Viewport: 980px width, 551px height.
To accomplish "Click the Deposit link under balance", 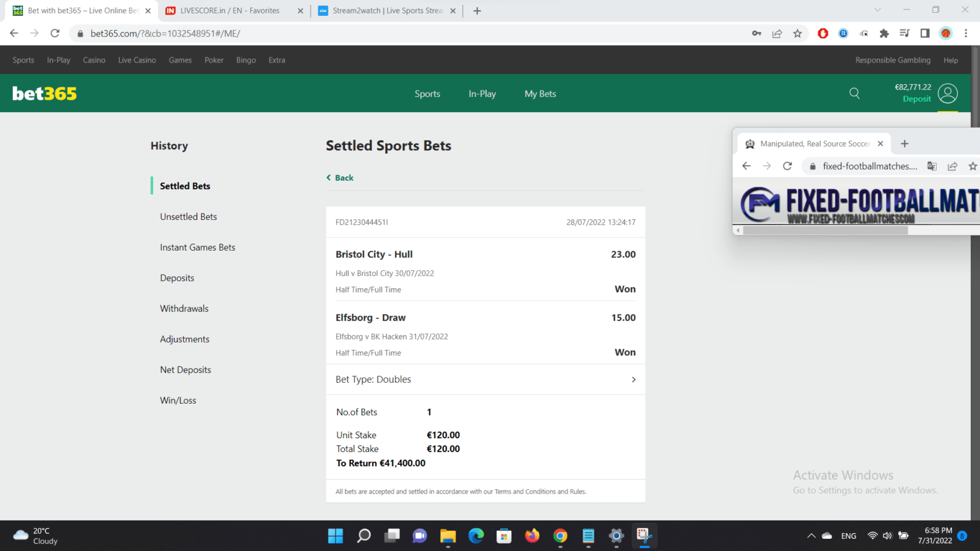I will tap(917, 99).
